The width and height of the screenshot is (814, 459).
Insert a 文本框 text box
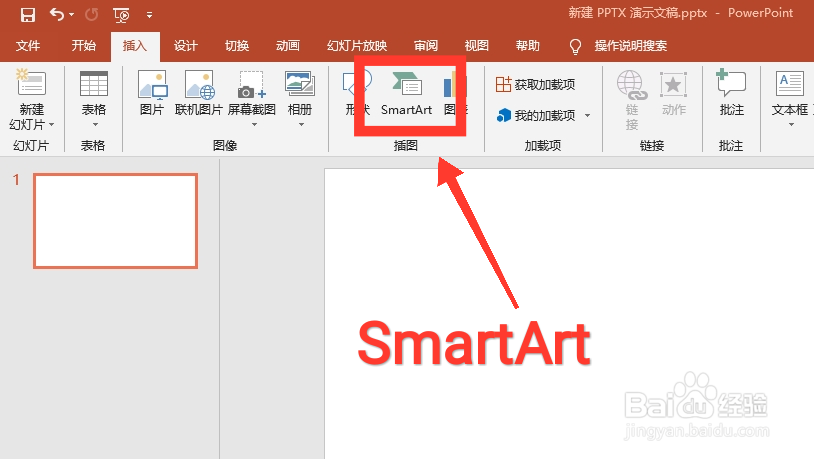[x=790, y=93]
